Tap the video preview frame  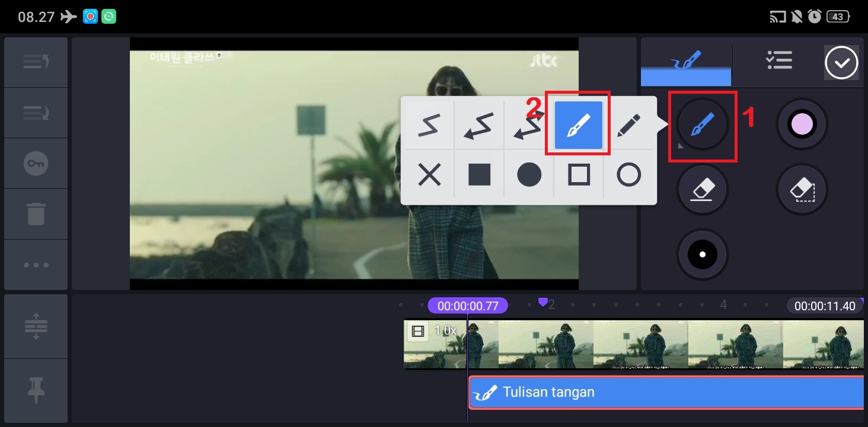[x=354, y=164]
